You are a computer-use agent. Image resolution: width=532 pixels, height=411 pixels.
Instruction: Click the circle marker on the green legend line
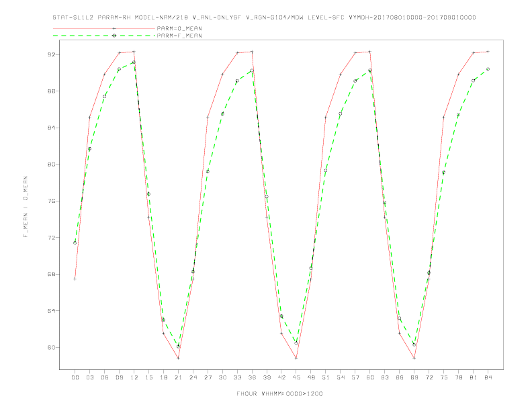pyautogui.click(x=114, y=36)
